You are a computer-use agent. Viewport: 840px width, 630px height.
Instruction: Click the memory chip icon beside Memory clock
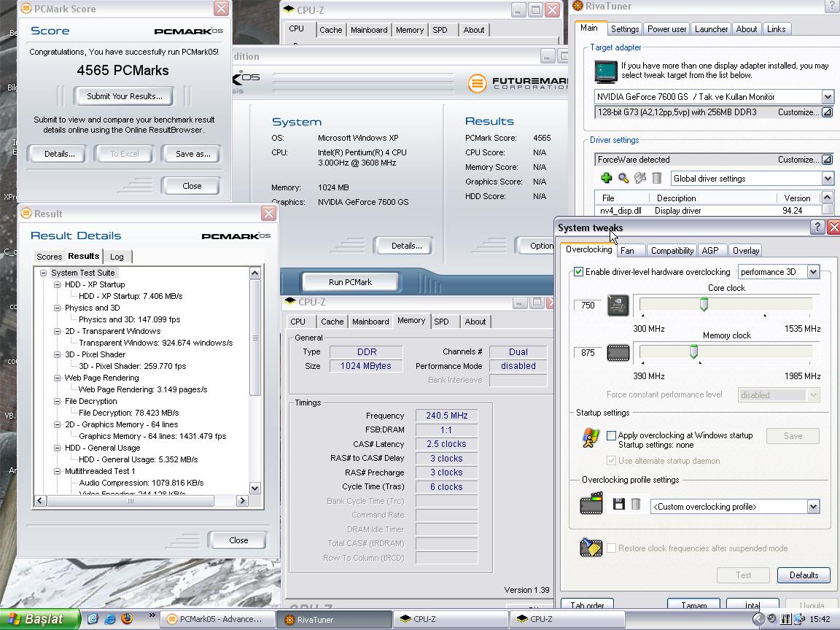tap(618, 352)
